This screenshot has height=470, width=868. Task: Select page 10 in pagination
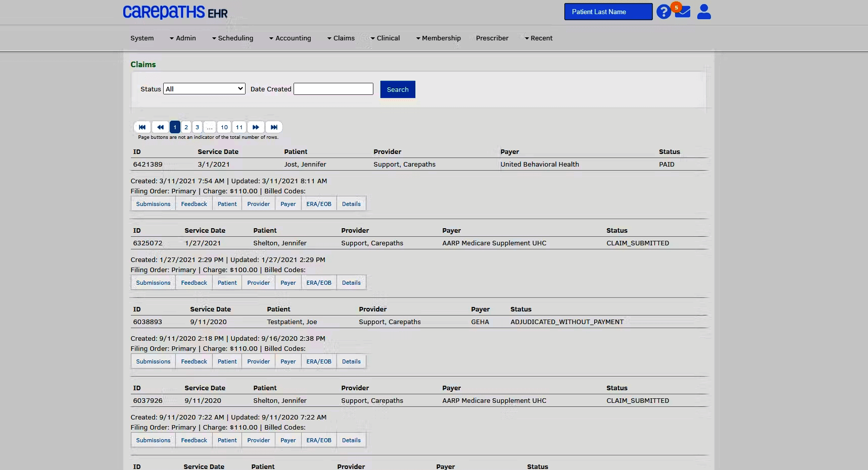[x=224, y=127]
